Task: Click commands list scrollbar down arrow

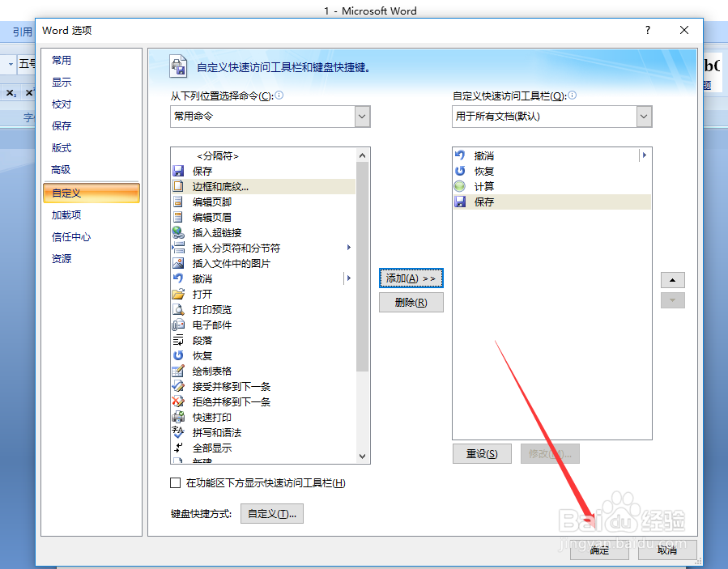Action: tap(362, 456)
